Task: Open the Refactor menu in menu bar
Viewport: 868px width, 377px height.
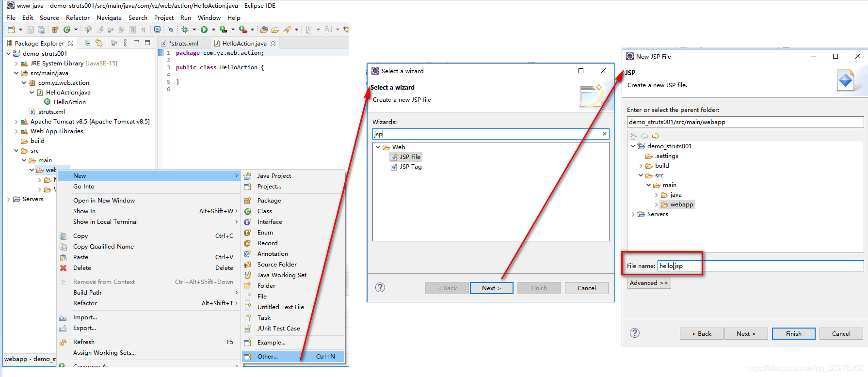Action: (x=78, y=17)
